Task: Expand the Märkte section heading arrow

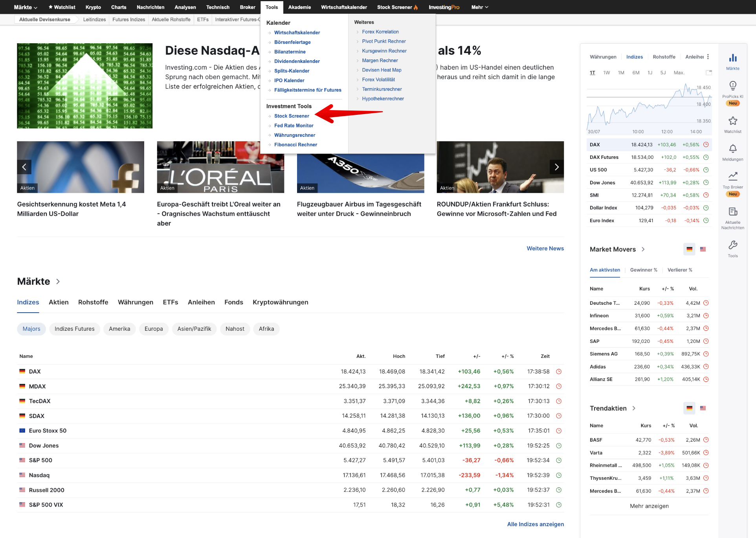Action: click(x=58, y=282)
